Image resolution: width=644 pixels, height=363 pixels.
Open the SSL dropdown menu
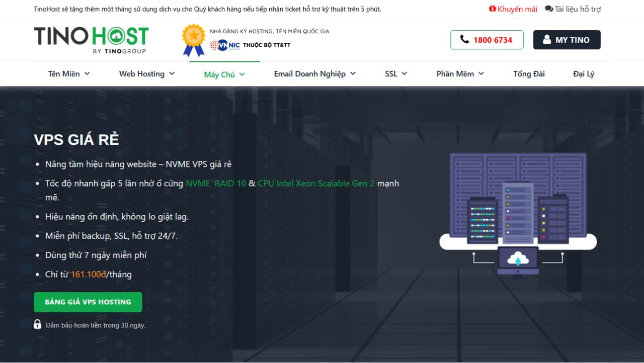pyautogui.click(x=395, y=74)
